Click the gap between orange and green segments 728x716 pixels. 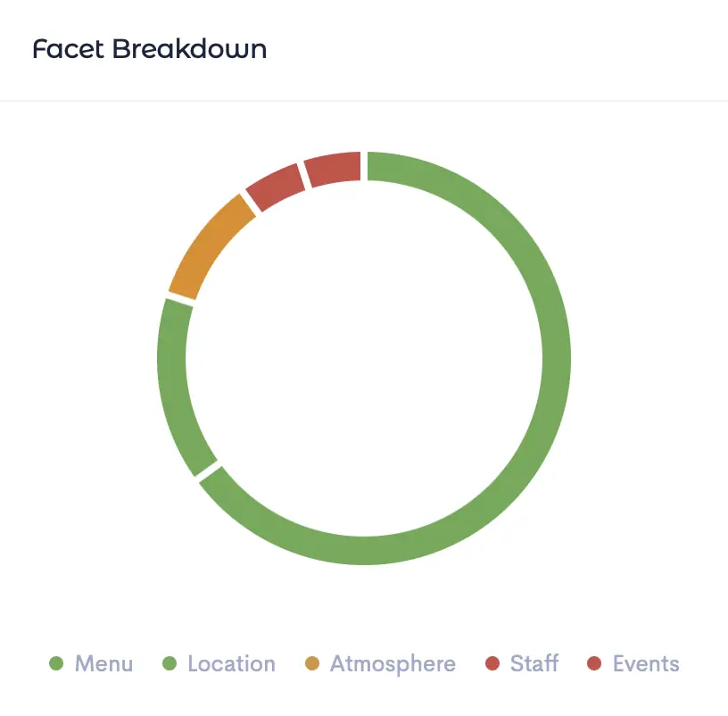point(179,299)
